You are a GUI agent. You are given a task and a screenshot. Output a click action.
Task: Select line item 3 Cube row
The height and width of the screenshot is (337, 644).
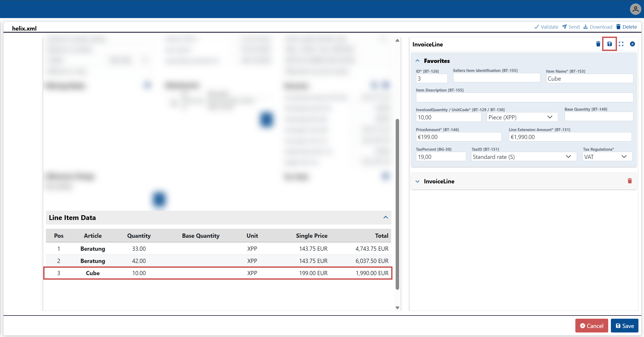218,273
